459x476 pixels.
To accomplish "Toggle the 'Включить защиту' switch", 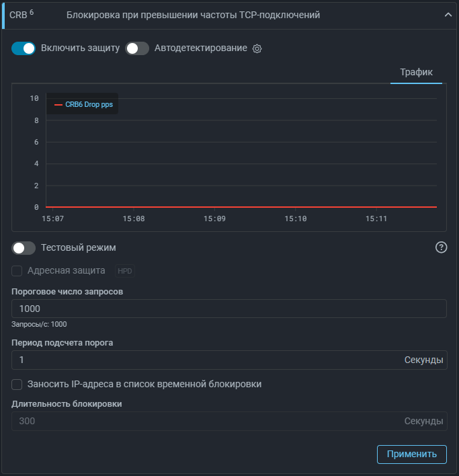I will (x=24, y=48).
